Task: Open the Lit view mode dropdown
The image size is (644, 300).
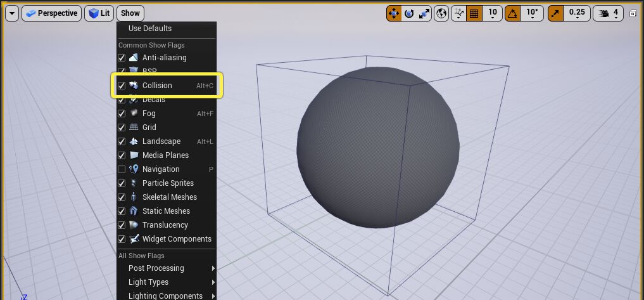Action: pyautogui.click(x=99, y=13)
